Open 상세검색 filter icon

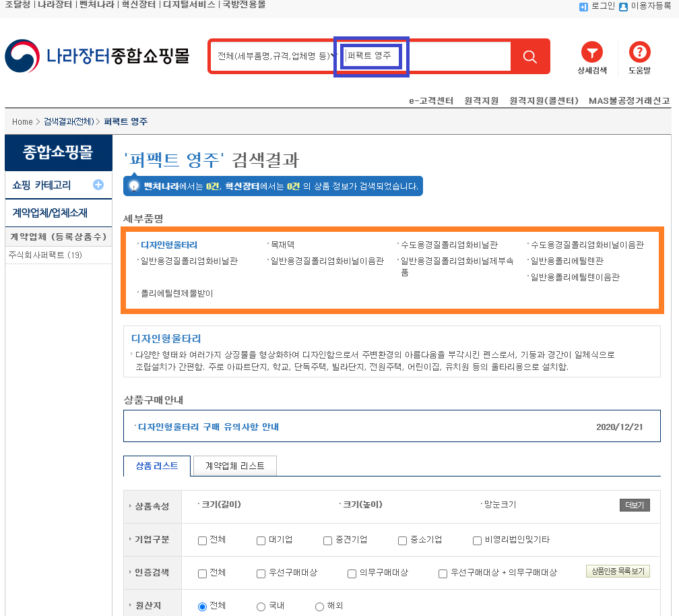pyautogui.click(x=592, y=53)
